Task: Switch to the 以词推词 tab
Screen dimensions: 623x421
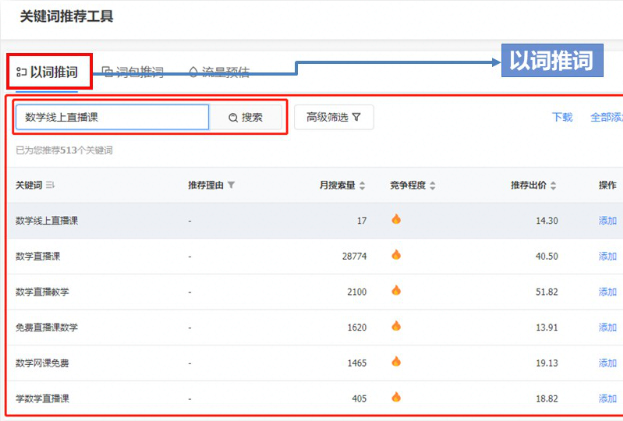Action: click(x=49, y=72)
